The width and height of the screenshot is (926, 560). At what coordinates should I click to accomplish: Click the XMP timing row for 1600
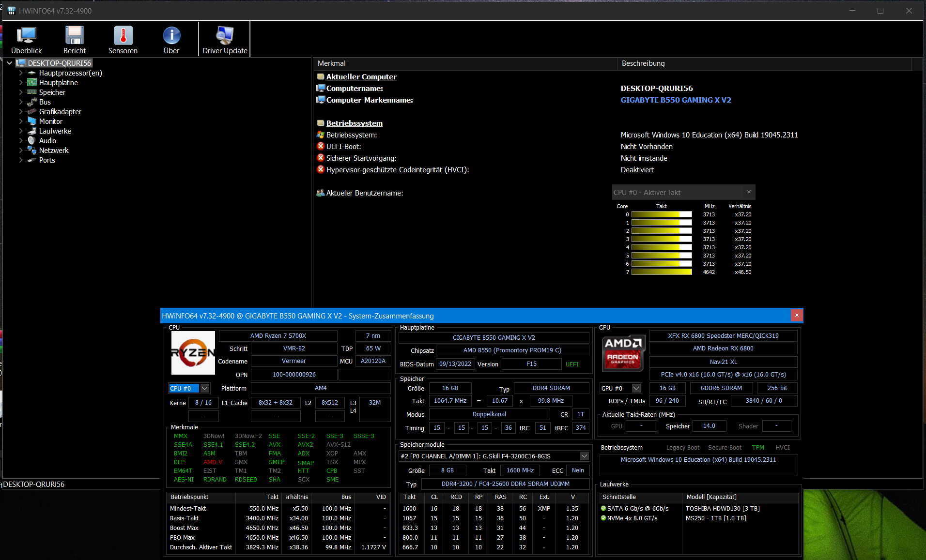[x=494, y=508]
